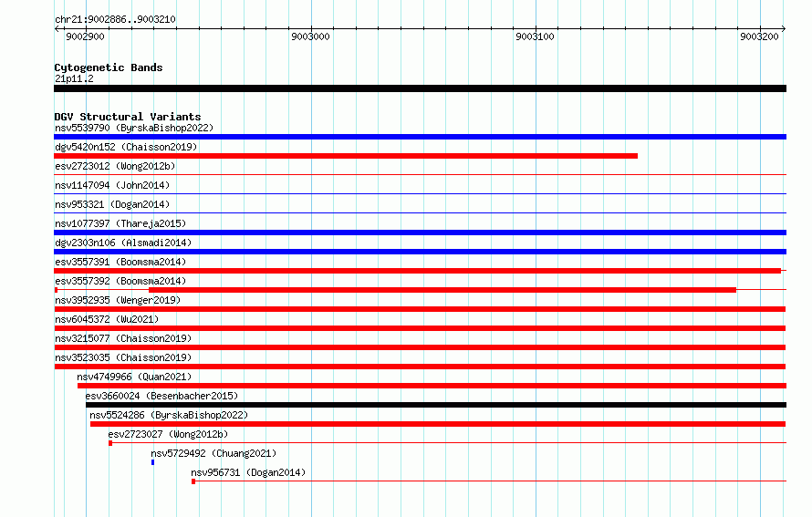Select the small blue marker for nsv5729492
The height and width of the screenshot is (517, 812).
[x=152, y=462]
